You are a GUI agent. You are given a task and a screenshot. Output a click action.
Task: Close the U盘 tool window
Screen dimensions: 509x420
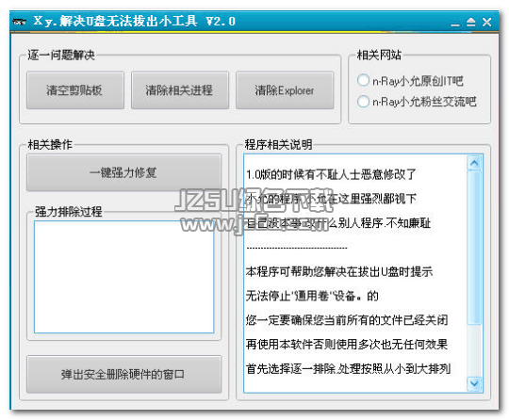coord(486,22)
